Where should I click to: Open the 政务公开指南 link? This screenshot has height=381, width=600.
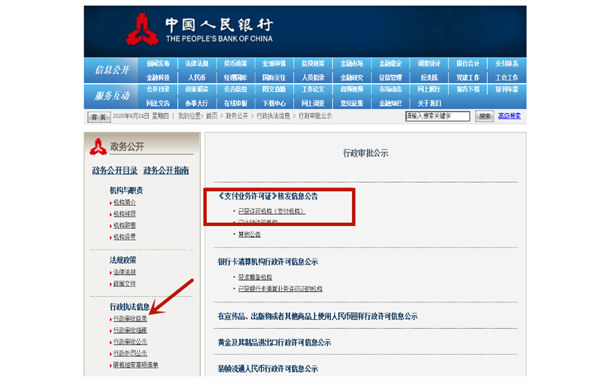[x=166, y=171]
